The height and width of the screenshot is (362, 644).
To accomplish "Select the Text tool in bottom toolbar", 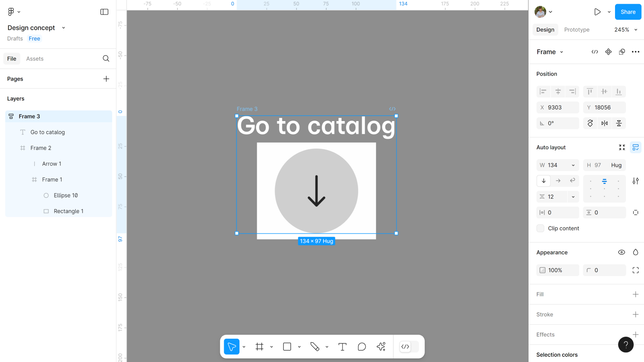I will tap(342, 347).
